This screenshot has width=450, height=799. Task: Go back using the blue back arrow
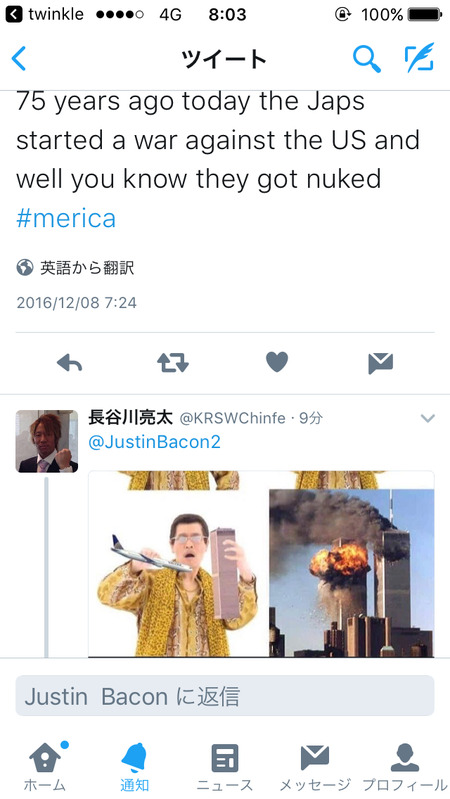[19, 58]
